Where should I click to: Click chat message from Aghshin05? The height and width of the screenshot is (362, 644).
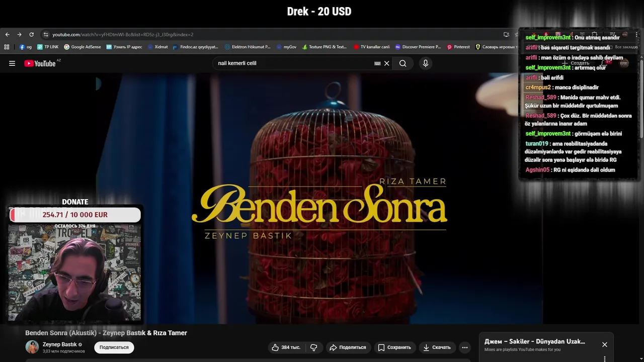[x=570, y=170]
